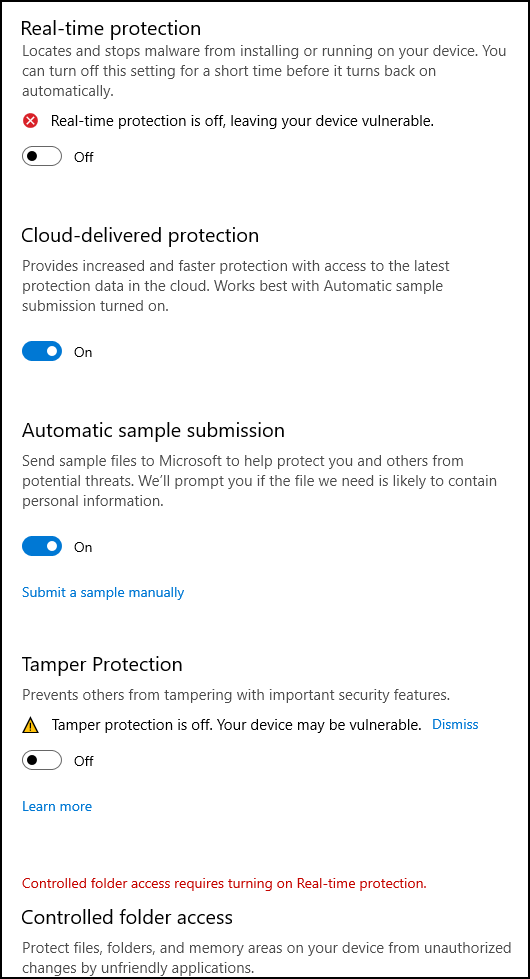Click the Tamper Protection section heading
This screenshot has width=530, height=979.
(102, 664)
